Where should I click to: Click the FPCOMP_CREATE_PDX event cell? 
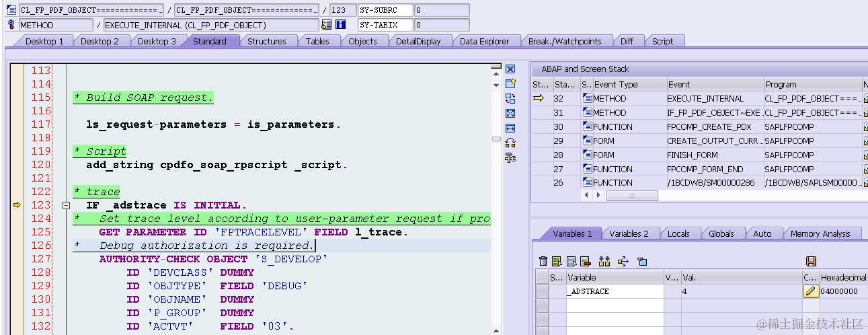coord(715,127)
